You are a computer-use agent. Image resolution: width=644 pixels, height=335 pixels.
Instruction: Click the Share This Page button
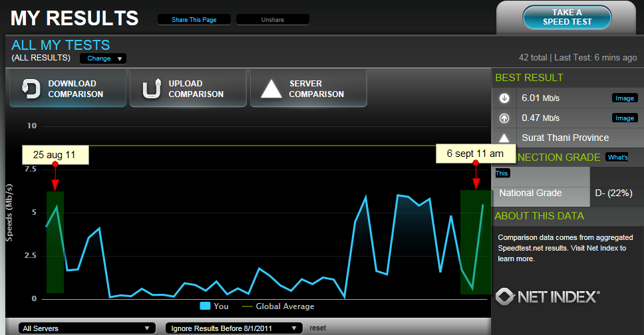(x=194, y=20)
